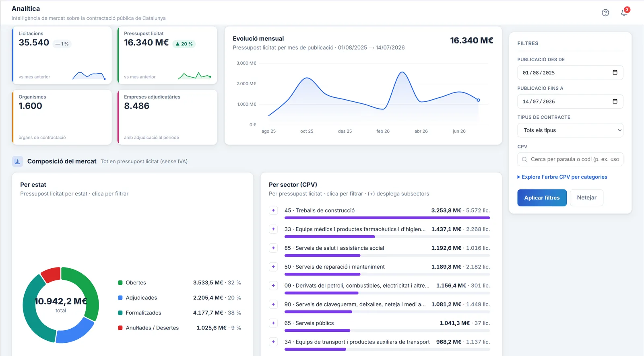This screenshot has width=644, height=356.
Task: Open the Tots els tipus contract dropdown
Action: coord(570,130)
